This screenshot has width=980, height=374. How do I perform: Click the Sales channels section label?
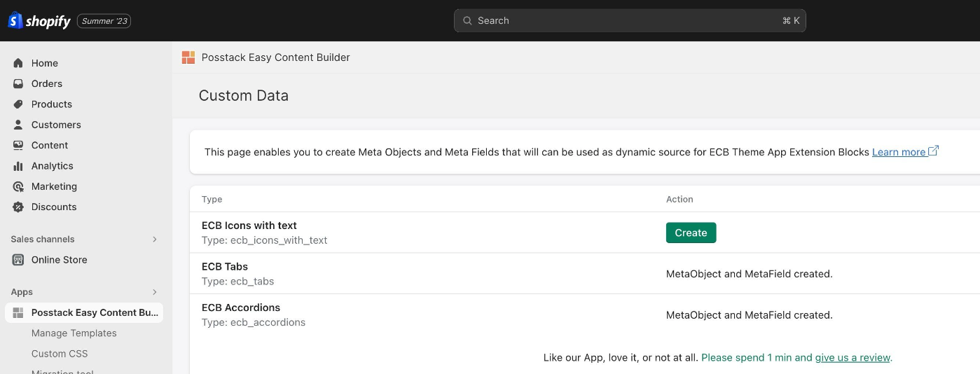[x=43, y=240]
